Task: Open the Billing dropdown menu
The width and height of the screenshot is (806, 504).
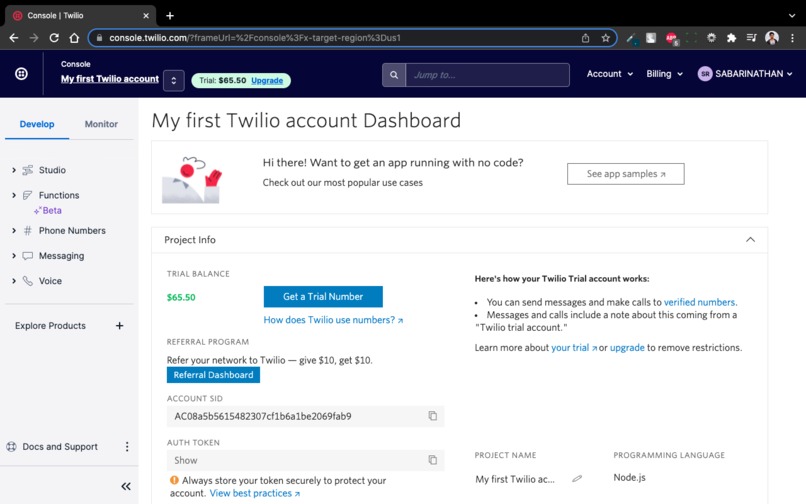Action: tap(664, 74)
